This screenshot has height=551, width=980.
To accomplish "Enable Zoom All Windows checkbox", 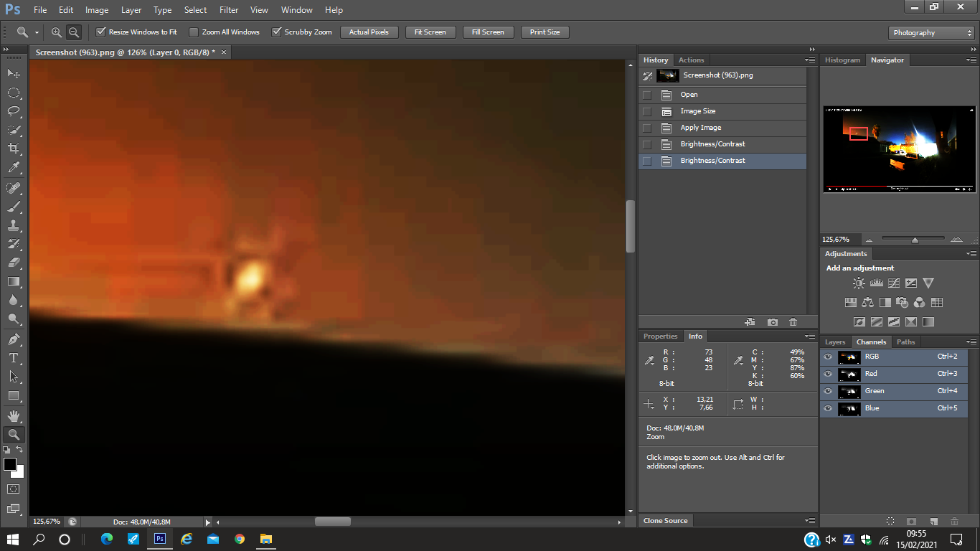I will click(194, 32).
